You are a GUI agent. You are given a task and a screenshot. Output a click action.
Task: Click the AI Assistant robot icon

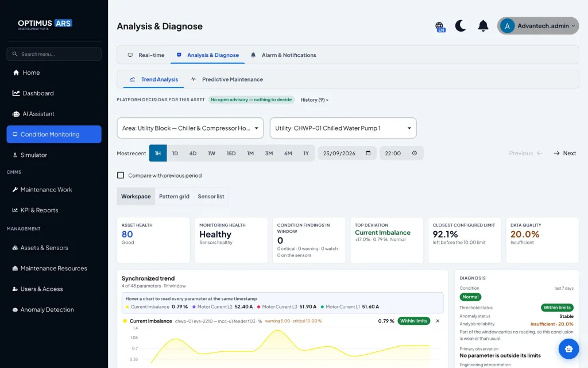(16, 114)
